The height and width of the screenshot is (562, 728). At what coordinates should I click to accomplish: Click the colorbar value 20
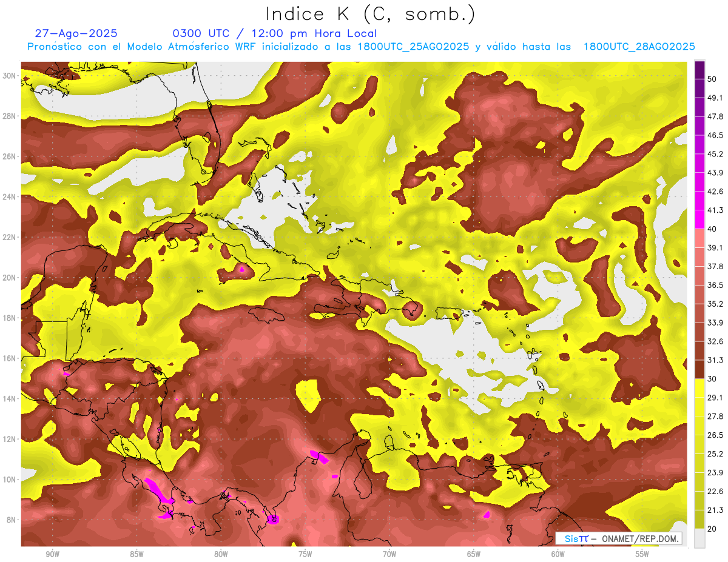pos(713,529)
